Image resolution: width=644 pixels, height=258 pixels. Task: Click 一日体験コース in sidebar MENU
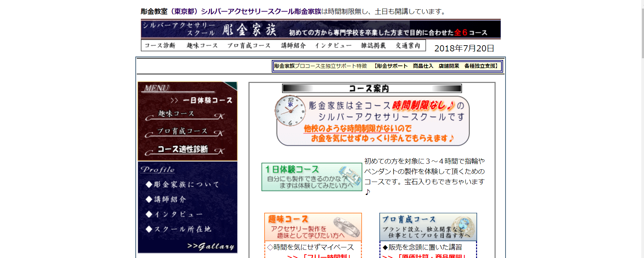click(207, 100)
